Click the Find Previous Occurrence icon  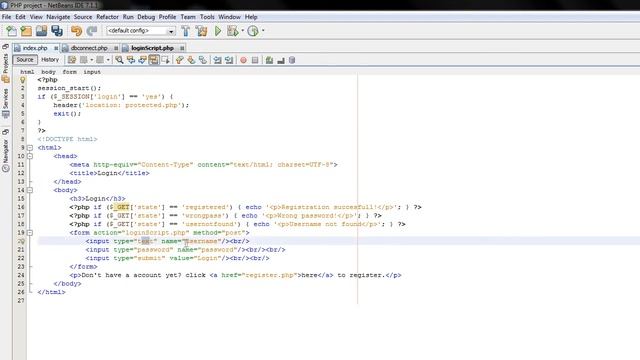(131, 60)
